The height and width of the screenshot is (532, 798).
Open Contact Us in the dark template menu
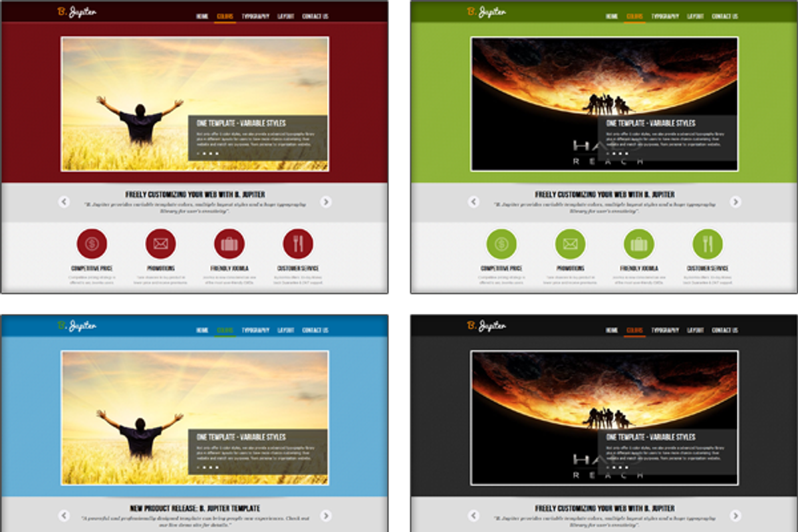(725, 331)
